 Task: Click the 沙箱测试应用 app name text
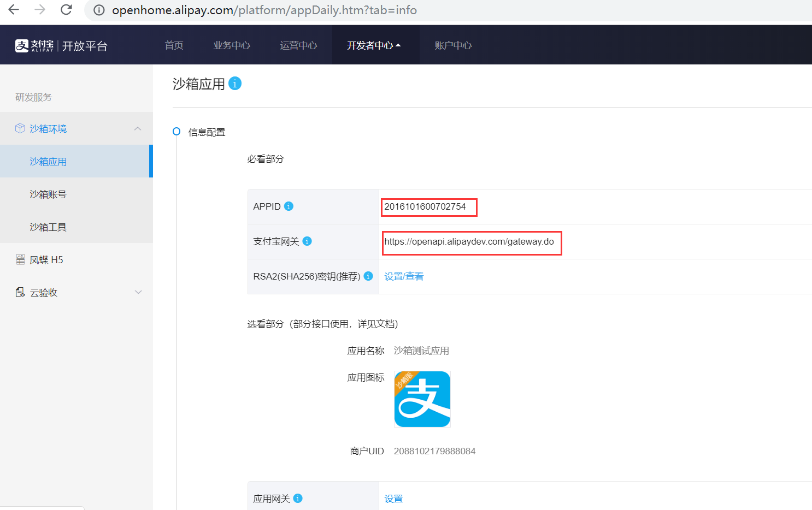[421, 351]
